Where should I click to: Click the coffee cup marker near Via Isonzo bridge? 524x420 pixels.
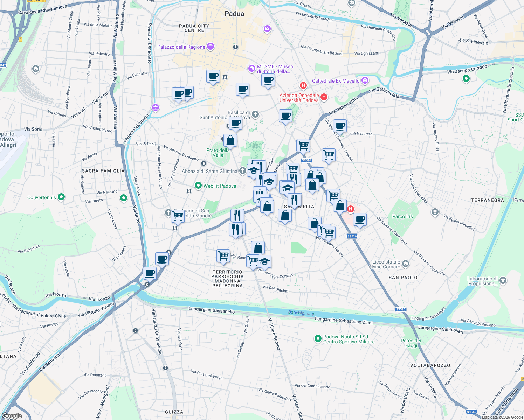tap(150, 274)
